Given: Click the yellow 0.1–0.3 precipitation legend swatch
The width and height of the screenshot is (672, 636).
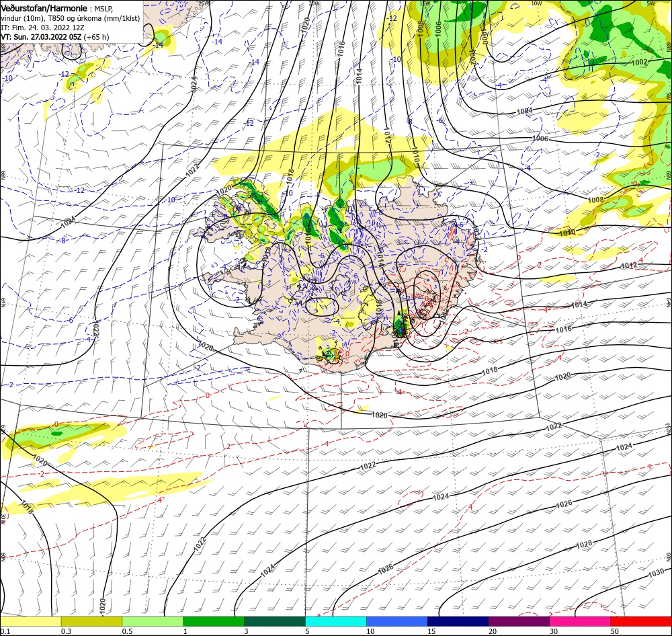Looking at the screenshot, I should click(x=30, y=621).
